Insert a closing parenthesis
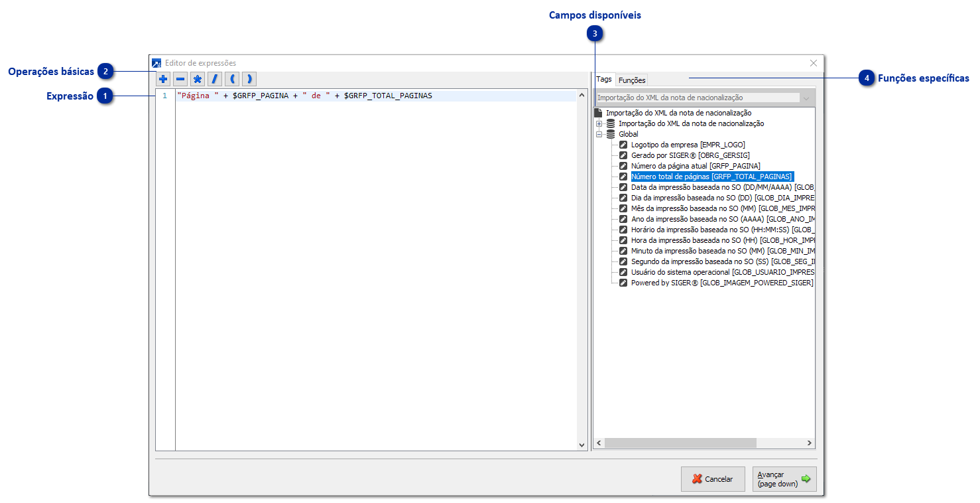Screen dimensions: 980x503 249,80
